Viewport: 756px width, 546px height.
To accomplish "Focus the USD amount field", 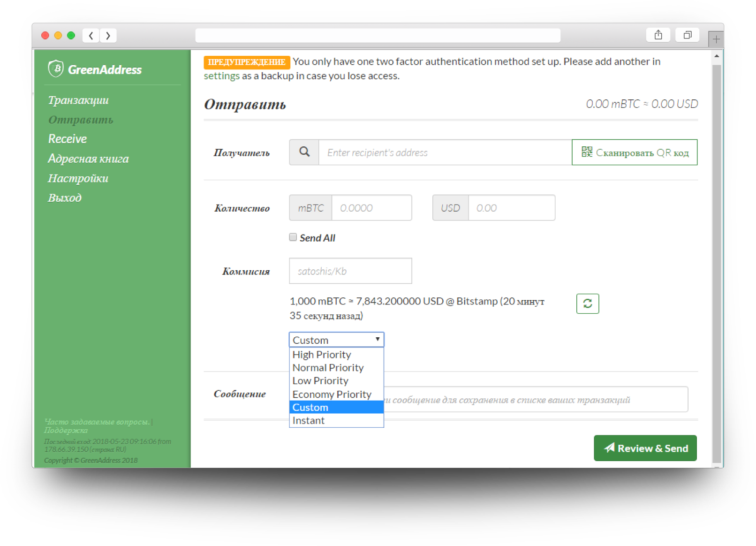I will (511, 208).
